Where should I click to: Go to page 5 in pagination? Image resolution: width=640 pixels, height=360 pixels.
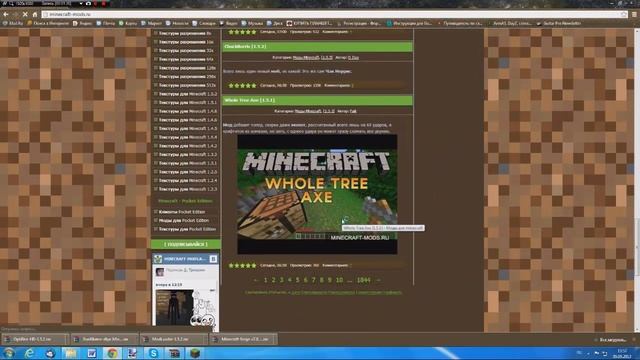(x=298, y=280)
